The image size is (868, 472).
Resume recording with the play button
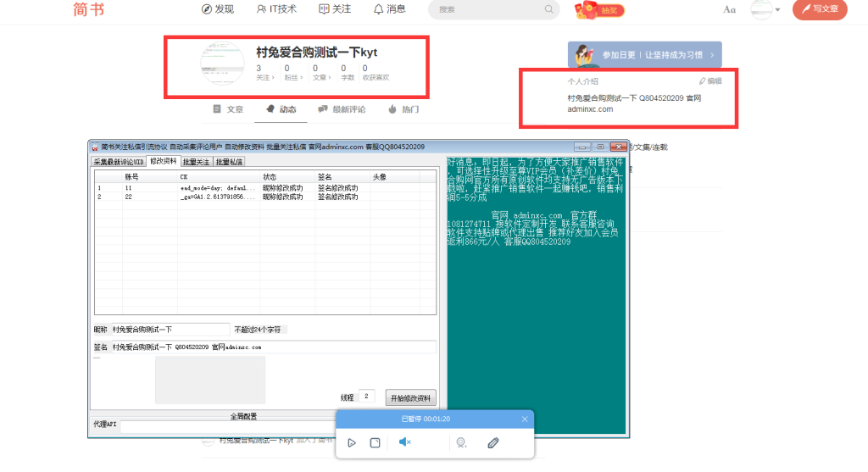click(352, 442)
